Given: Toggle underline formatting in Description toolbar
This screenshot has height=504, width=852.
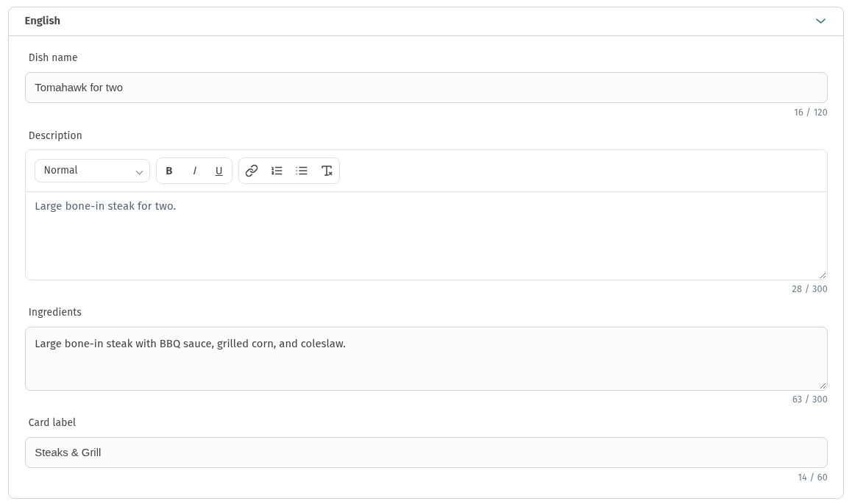Looking at the screenshot, I should click(219, 171).
